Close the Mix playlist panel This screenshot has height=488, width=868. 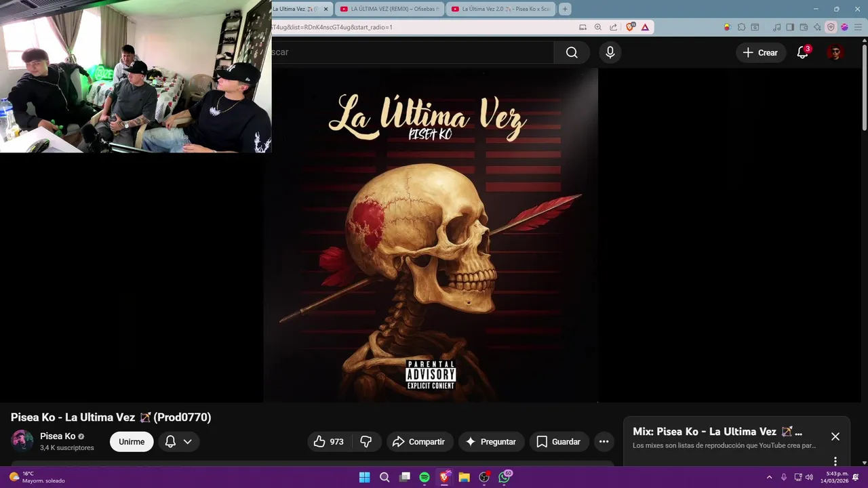tap(835, 436)
